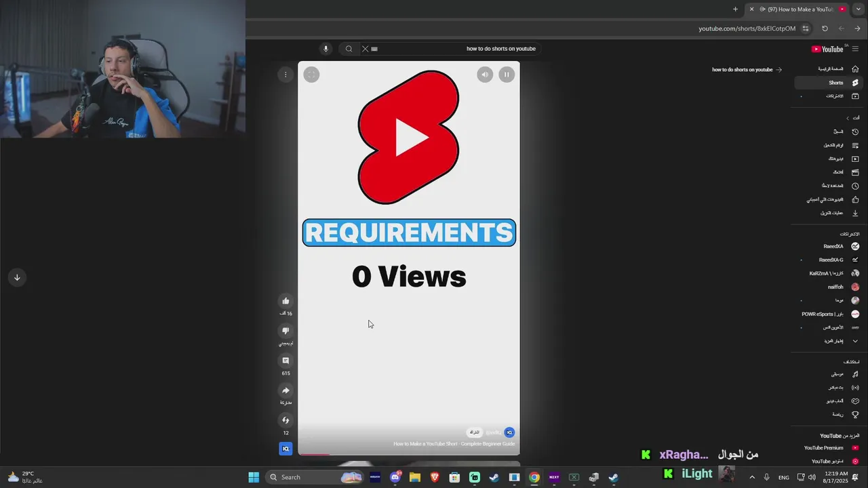
Task: Open the Remix option showing 12
Action: coord(285,420)
